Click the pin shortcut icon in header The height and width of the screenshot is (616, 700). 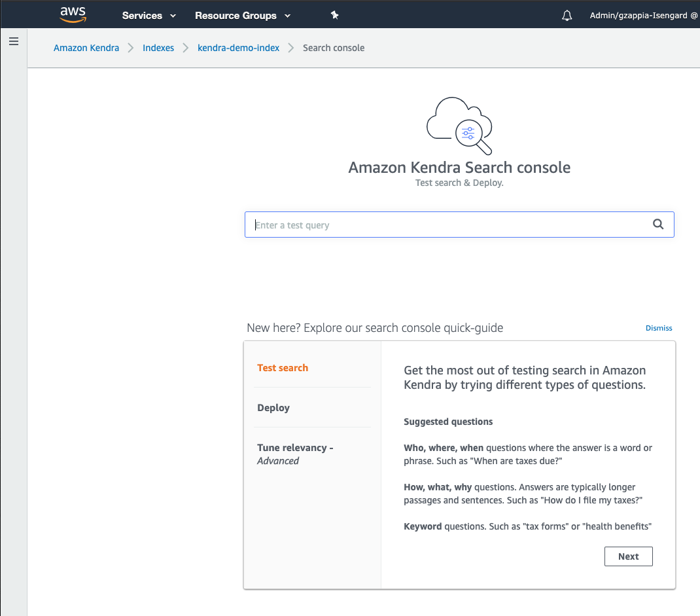point(334,15)
